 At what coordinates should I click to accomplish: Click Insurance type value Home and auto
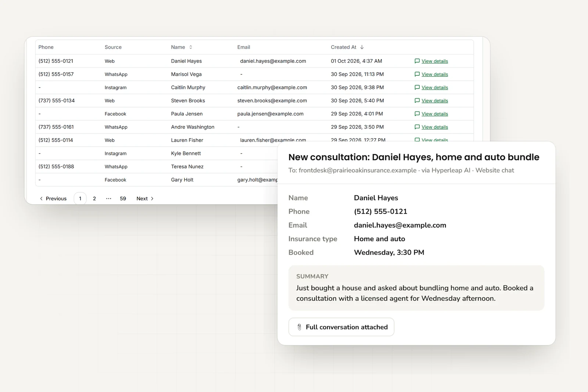point(379,239)
